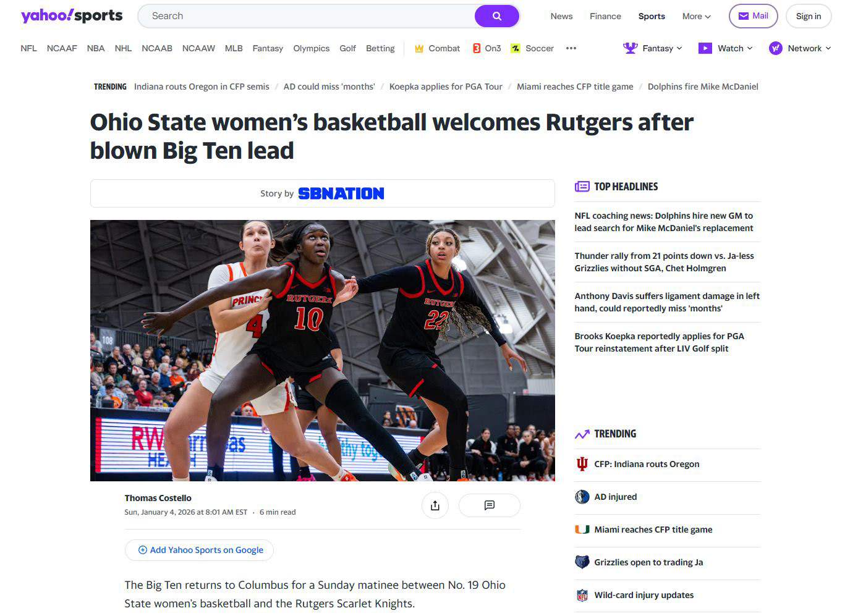
Task: Click the Grizzlies logo in Trending
Action: click(582, 562)
